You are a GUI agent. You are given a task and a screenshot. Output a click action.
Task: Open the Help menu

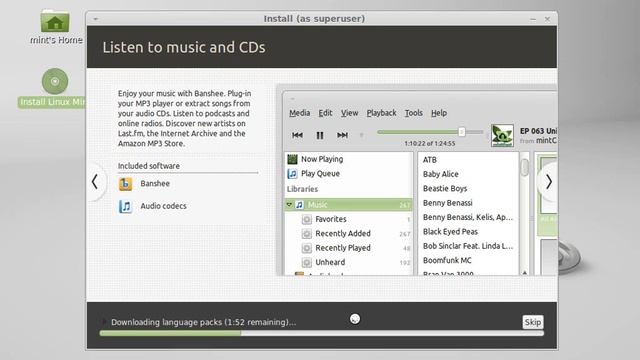coord(439,113)
